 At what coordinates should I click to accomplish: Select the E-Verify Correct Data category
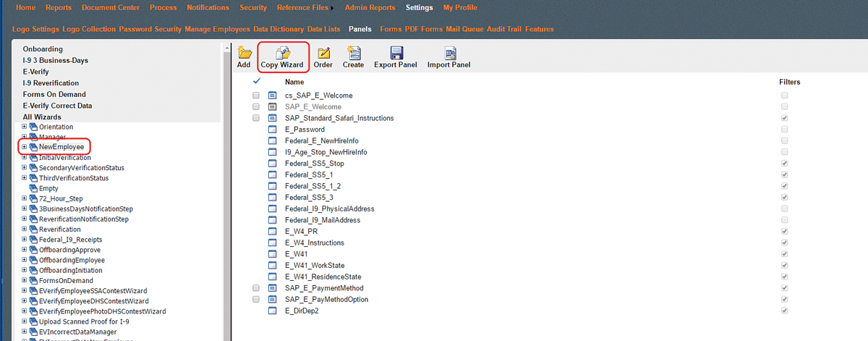(57, 106)
